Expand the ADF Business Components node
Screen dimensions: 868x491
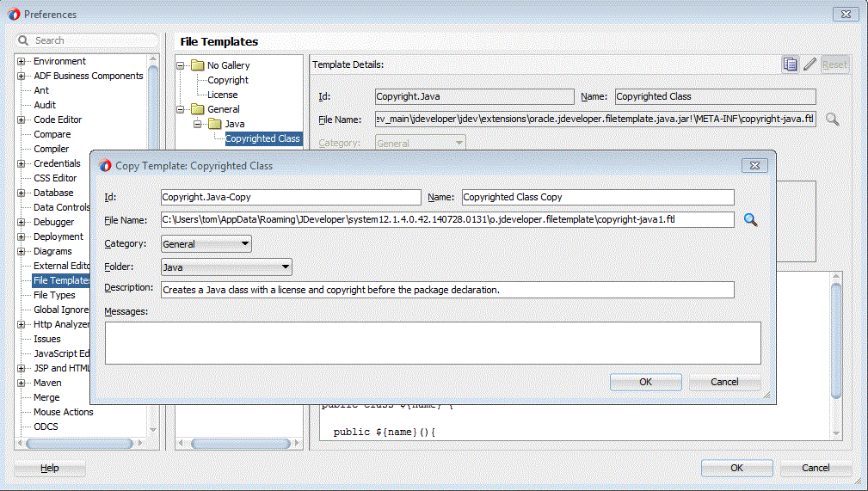click(x=21, y=76)
